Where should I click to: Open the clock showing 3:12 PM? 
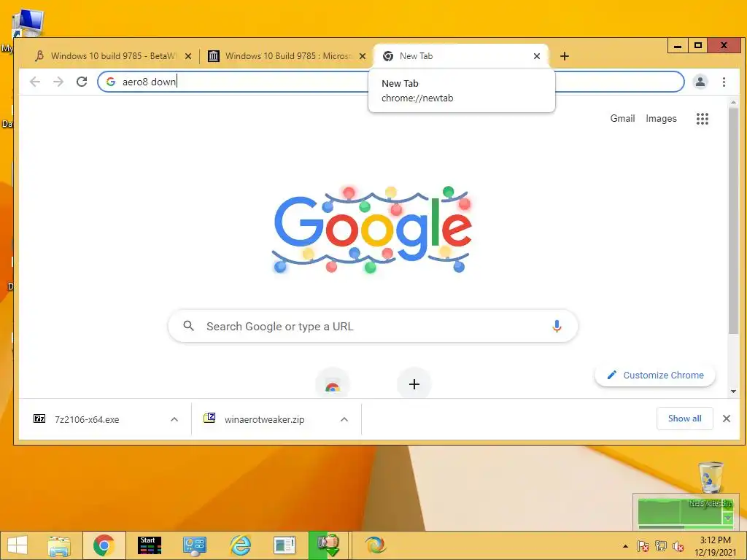pos(715,546)
